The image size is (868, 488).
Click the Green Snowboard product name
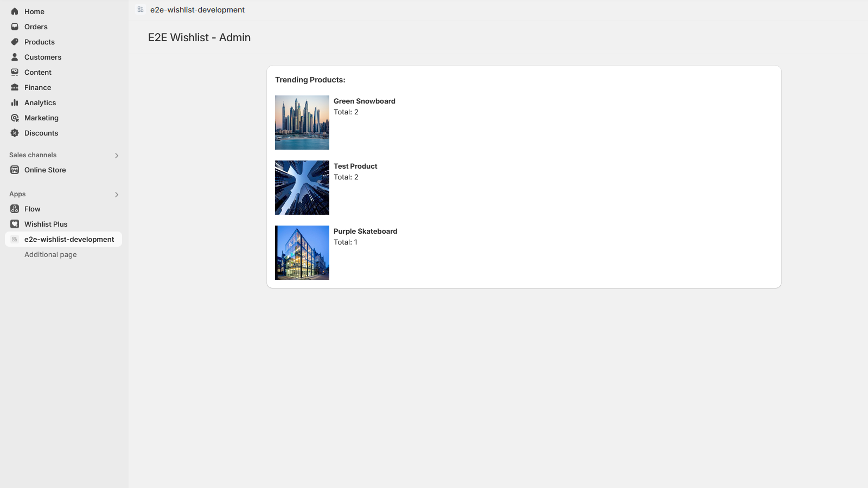[365, 101]
